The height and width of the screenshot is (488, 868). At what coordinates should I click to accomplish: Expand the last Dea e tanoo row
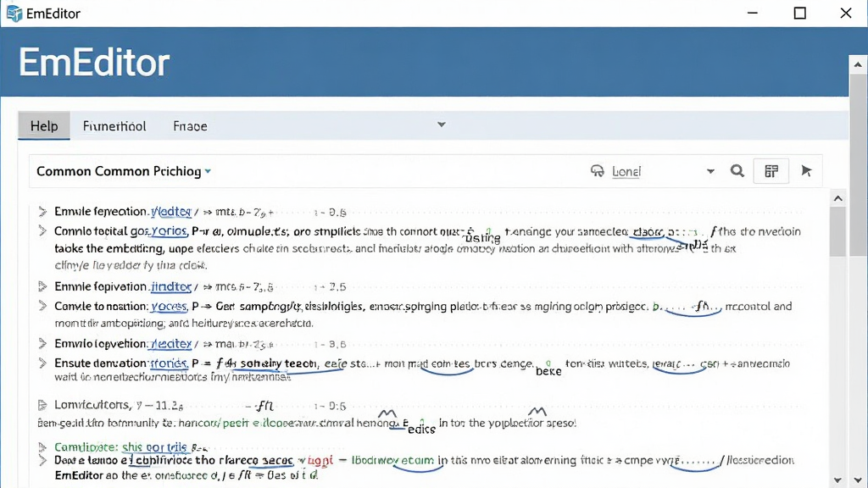point(42,460)
